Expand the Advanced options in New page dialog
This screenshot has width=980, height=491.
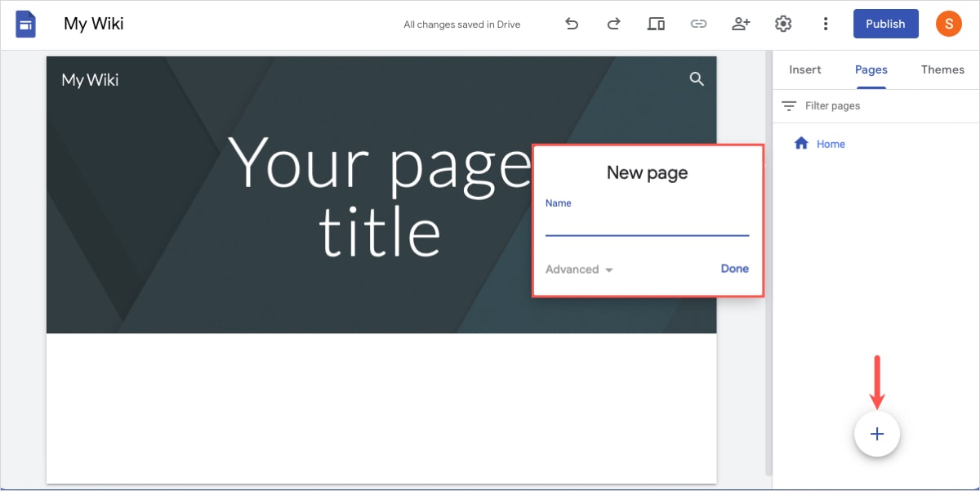579,269
